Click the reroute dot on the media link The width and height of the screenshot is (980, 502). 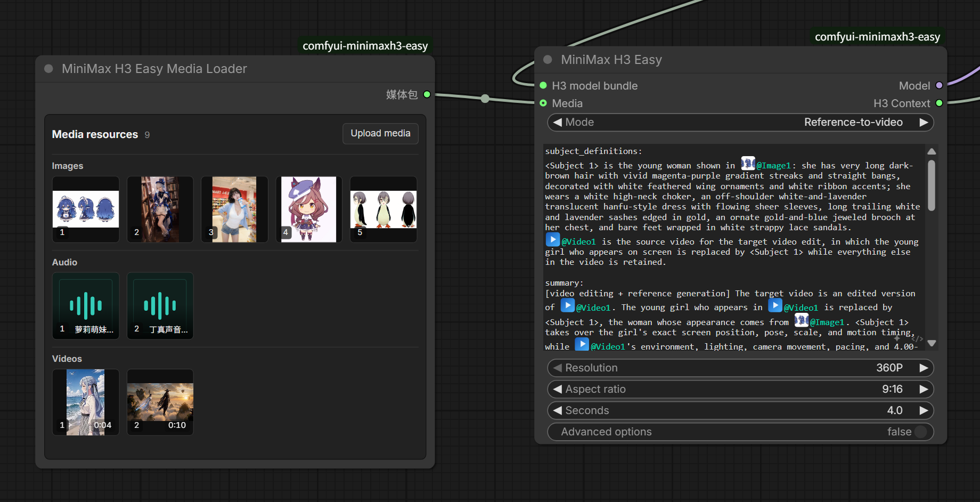[x=485, y=99]
